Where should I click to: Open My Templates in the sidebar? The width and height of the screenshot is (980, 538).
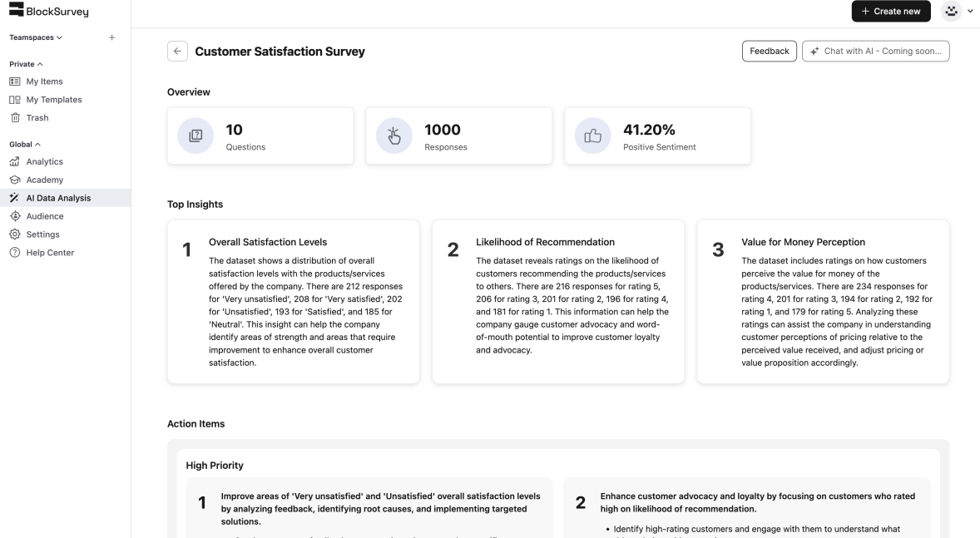point(54,100)
